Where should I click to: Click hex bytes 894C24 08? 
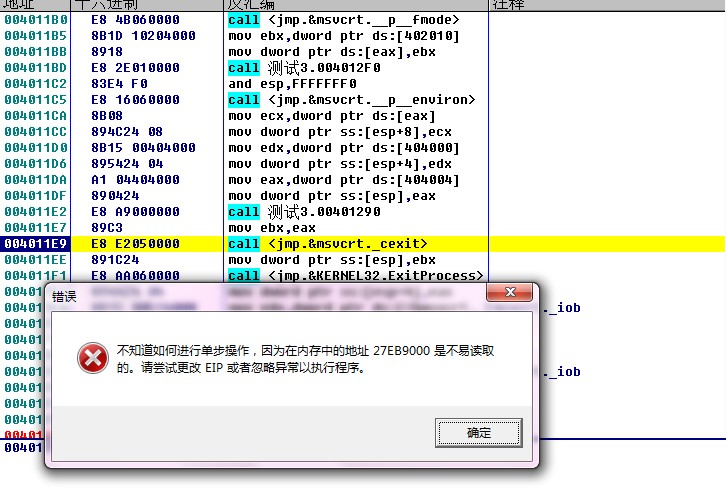(127, 132)
